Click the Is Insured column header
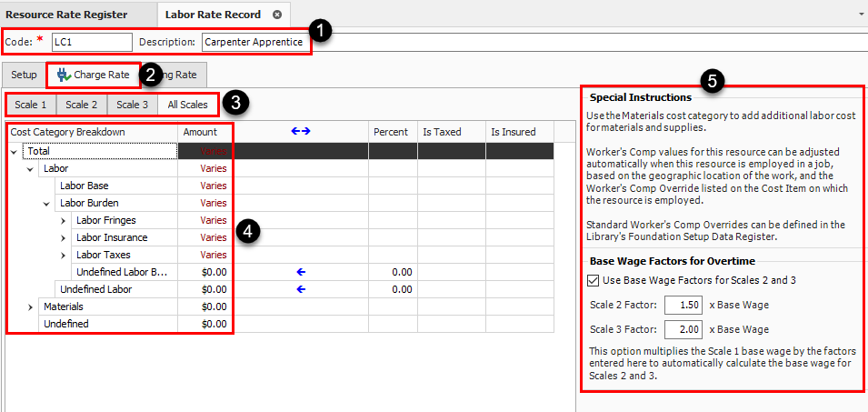868x412 pixels. [519, 132]
